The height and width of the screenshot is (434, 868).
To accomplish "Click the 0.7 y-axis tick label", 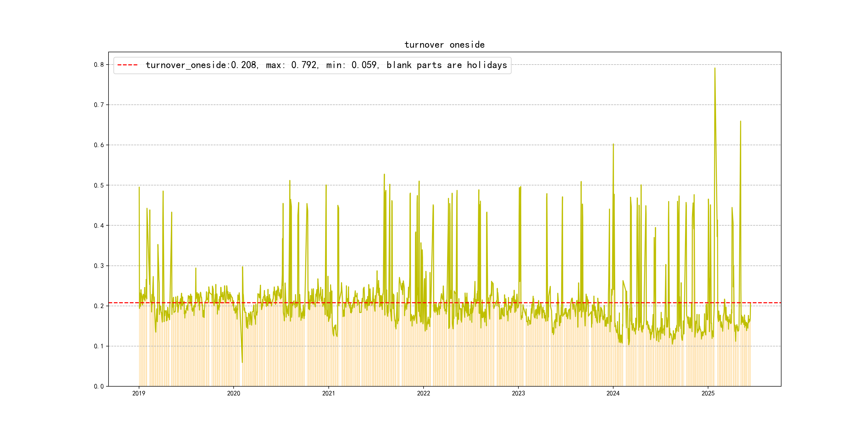I will coord(99,105).
